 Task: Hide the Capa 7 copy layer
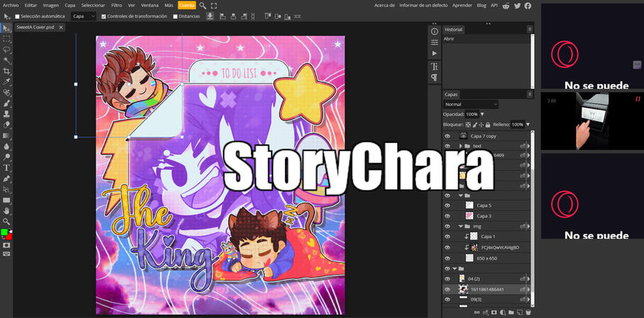point(448,135)
